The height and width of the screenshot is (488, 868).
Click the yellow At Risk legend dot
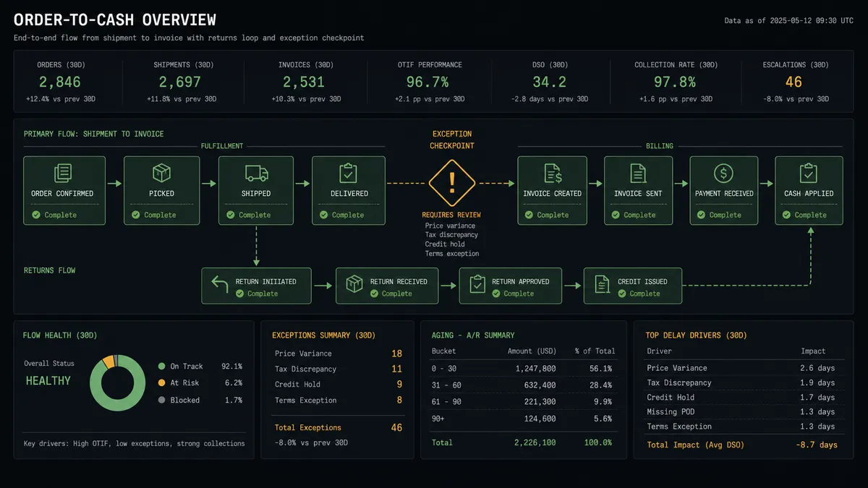pos(161,383)
